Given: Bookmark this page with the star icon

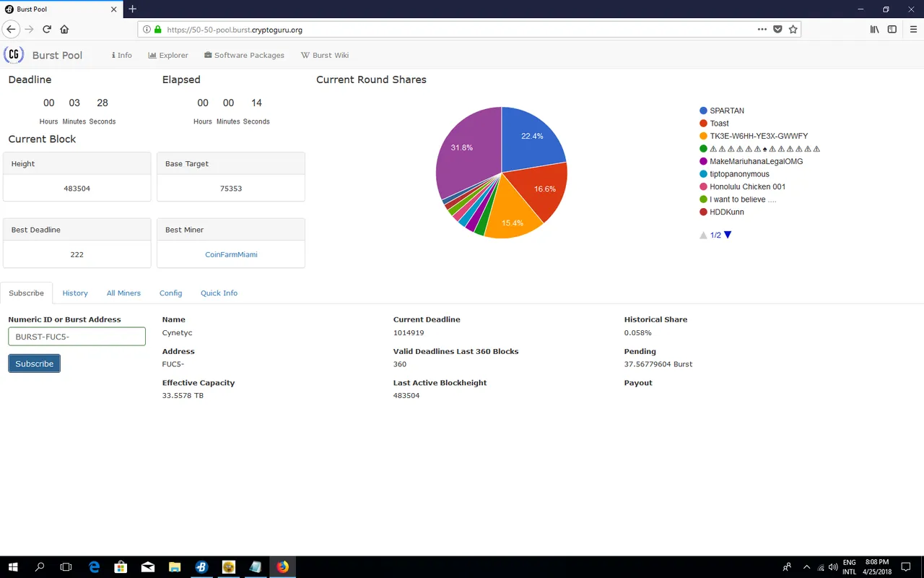Looking at the screenshot, I should coord(793,30).
